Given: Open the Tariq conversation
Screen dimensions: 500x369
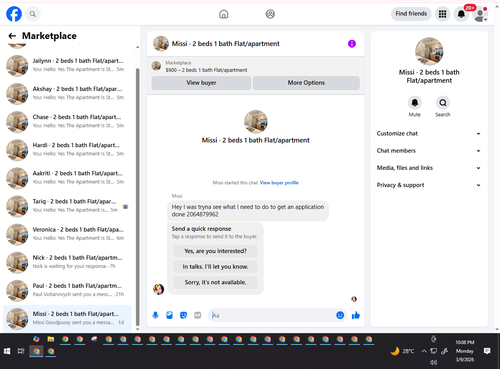Looking at the screenshot, I should pyautogui.click(x=67, y=206).
